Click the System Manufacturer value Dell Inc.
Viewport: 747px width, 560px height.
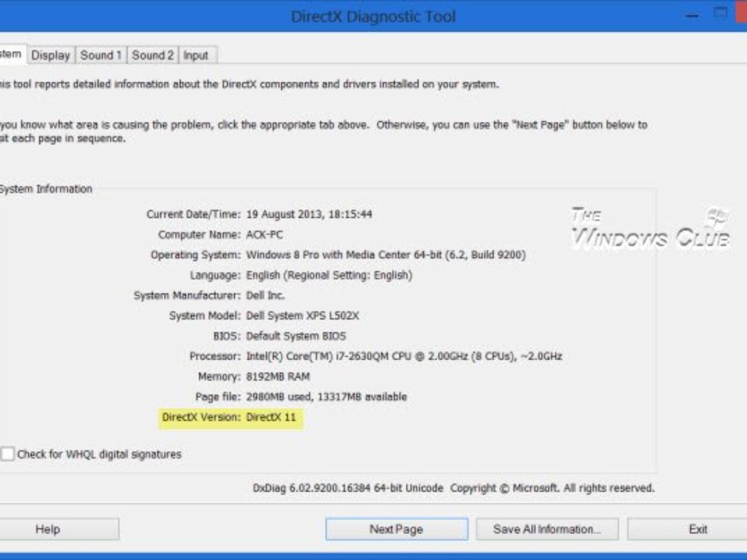pyautogui.click(x=265, y=295)
